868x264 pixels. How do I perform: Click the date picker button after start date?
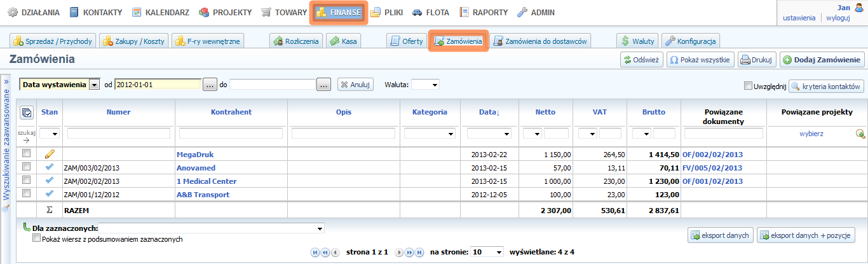click(210, 85)
